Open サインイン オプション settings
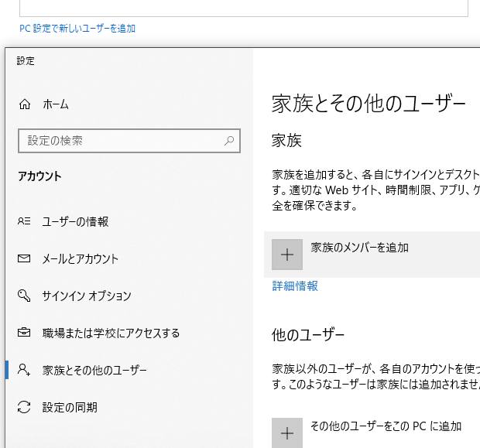The image size is (480, 448). coord(87,296)
